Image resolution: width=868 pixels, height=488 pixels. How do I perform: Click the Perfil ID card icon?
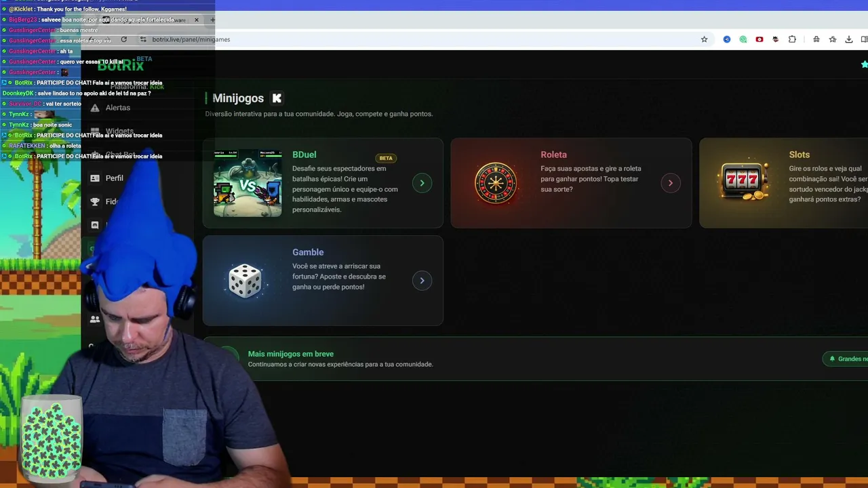95,178
